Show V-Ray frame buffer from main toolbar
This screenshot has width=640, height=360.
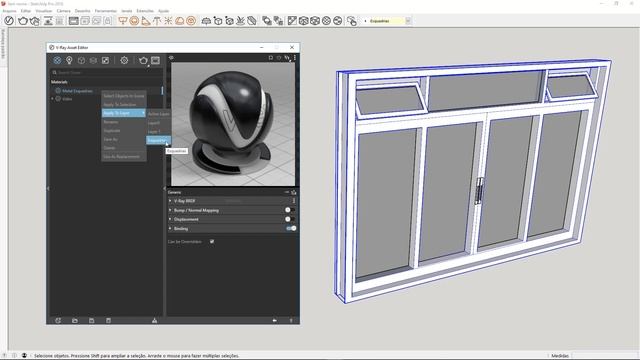73,20
